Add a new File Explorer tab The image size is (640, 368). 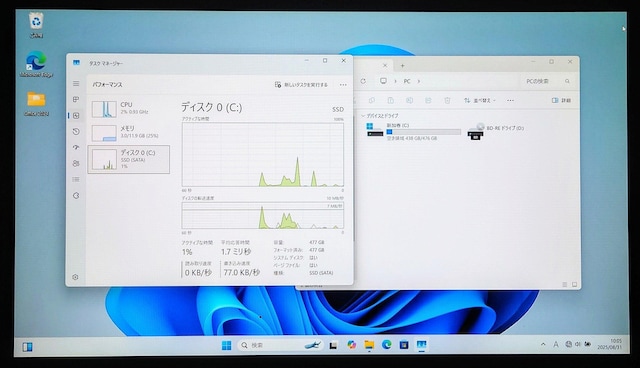click(402, 65)
